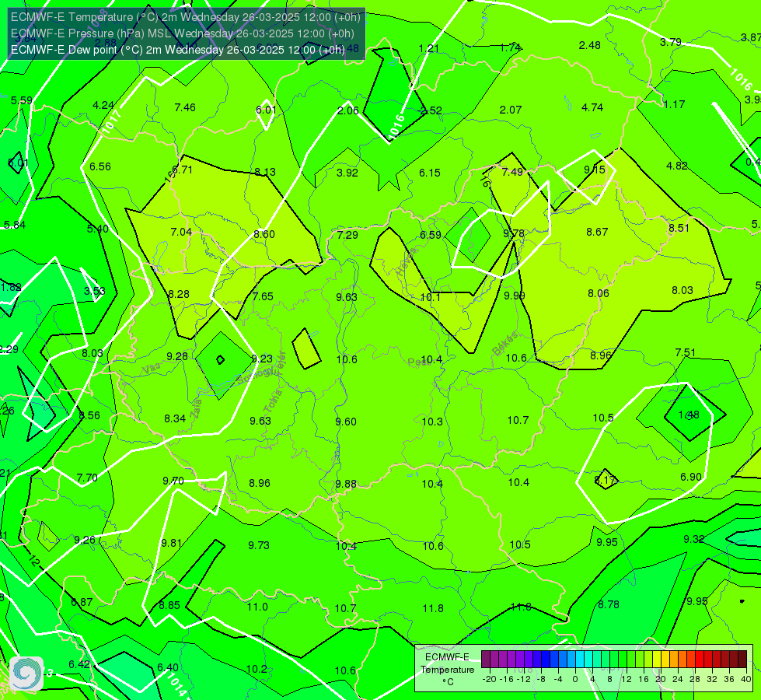Select the ECMWF-E Temperature 2m layer title
This screenshot has height=700, width=761.
pyautogui.click(x=186, y=17)
